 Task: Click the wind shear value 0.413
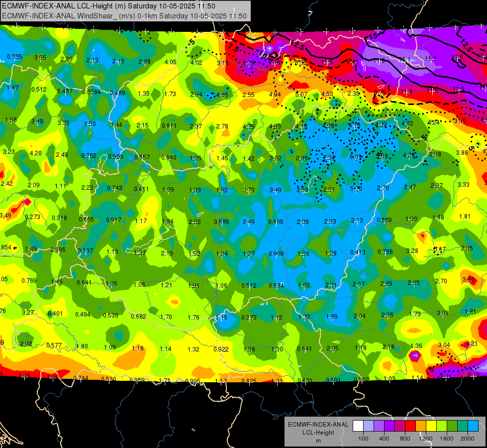[x=358, y=252]
